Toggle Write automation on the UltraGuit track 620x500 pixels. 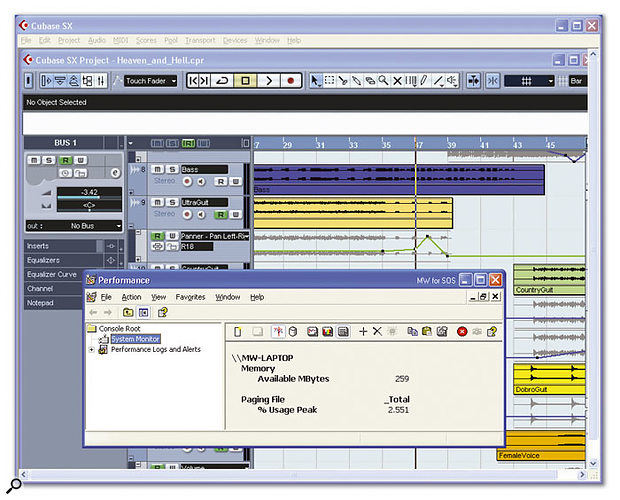pyautogui.click(x=235, y=215)
